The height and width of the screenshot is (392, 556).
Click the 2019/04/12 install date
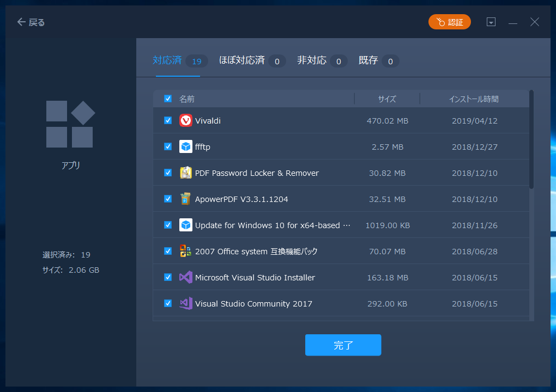(x=474, y=121)
